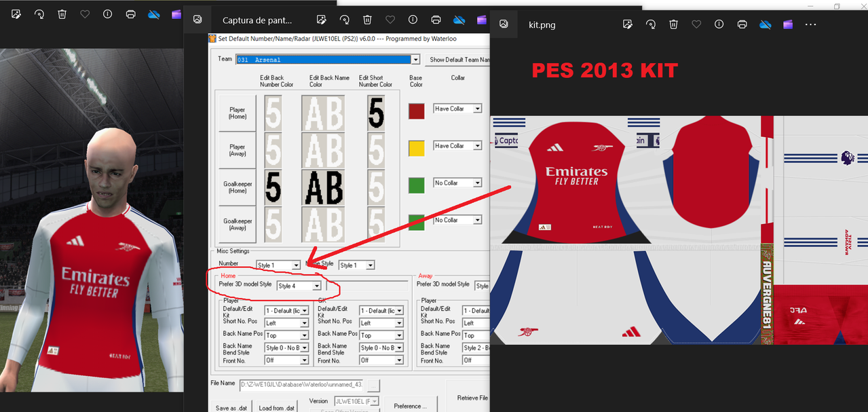The width and height of the screenshot is (868, 412).
Task: Click the Show Default Team Name button
Action: tap(457, 60)
